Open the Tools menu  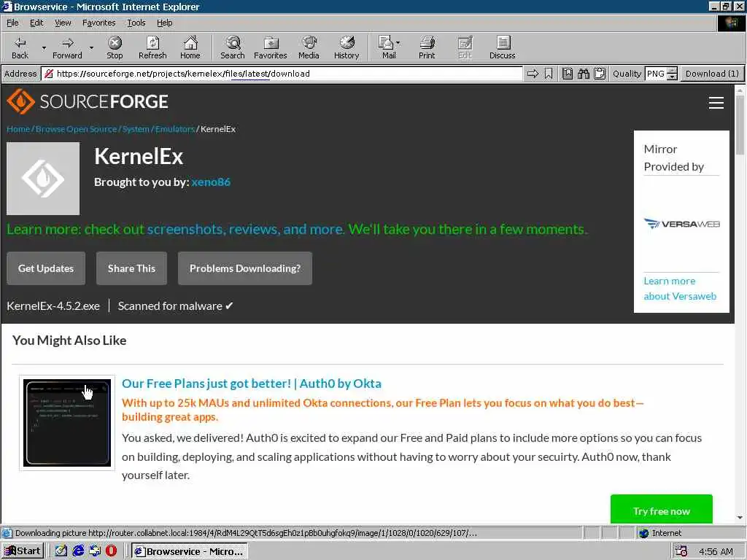(136, 23)
